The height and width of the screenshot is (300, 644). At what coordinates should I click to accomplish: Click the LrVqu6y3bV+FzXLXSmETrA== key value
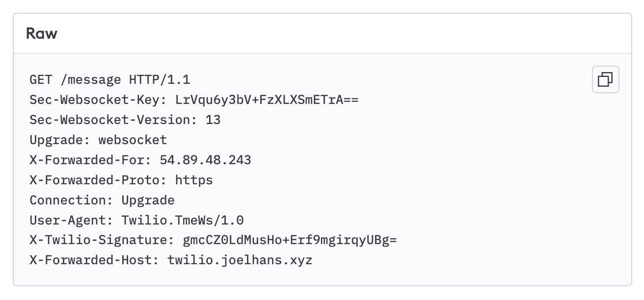click(267, 100)
